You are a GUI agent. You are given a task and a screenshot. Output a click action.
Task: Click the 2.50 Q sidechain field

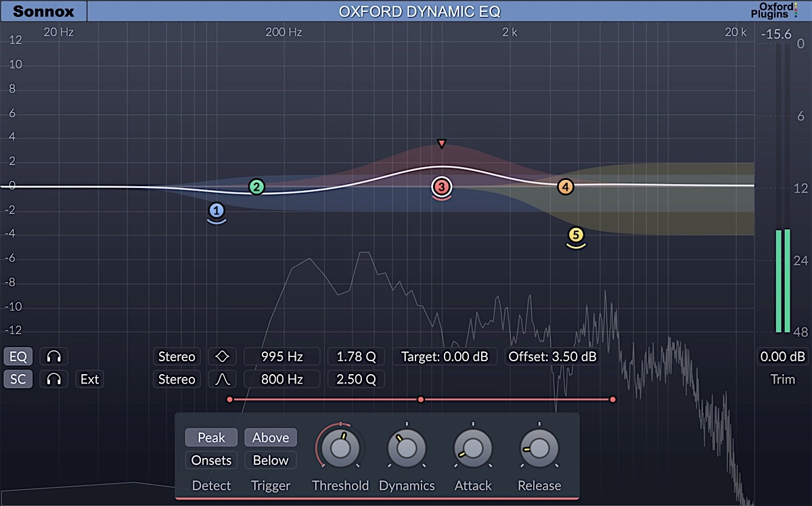point(356,379)
